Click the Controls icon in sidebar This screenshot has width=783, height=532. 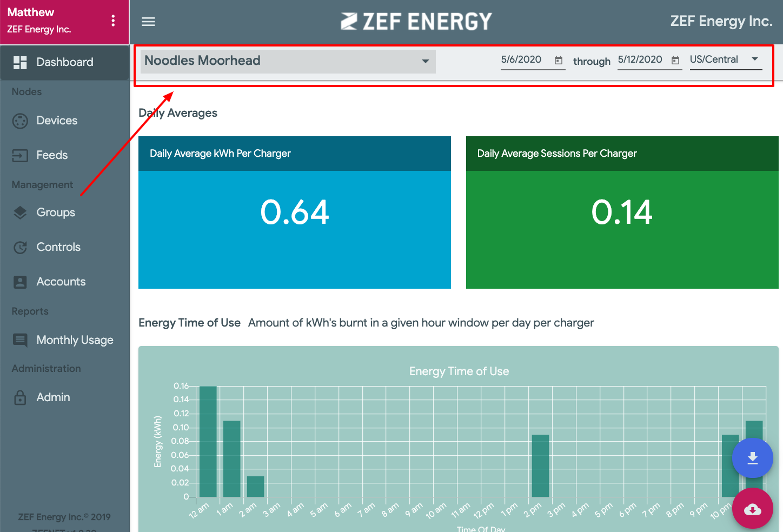[20, 247]
